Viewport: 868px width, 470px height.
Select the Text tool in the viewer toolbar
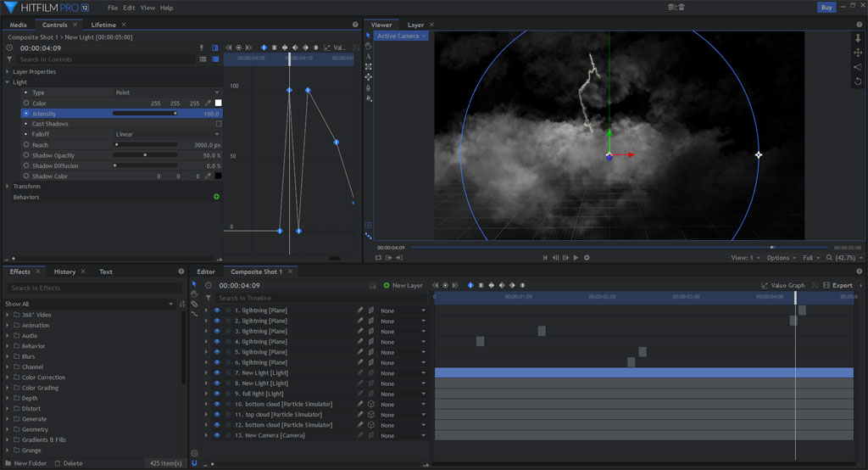click(368, 56)
